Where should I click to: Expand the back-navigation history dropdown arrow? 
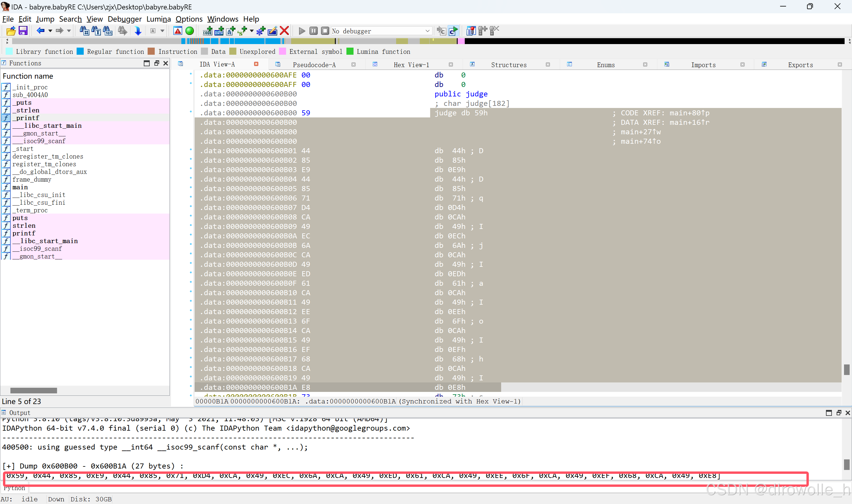click(50, 31)
